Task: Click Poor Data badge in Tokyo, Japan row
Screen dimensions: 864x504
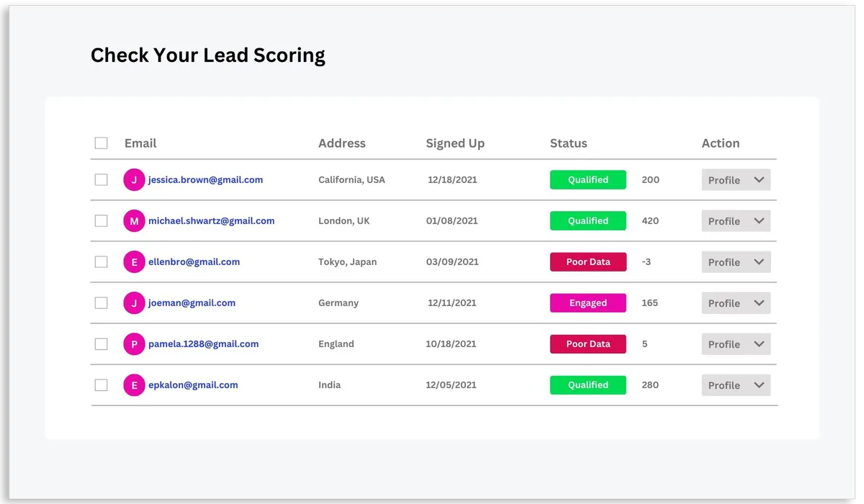Action: pyautogui.click(x=588, y=262)
